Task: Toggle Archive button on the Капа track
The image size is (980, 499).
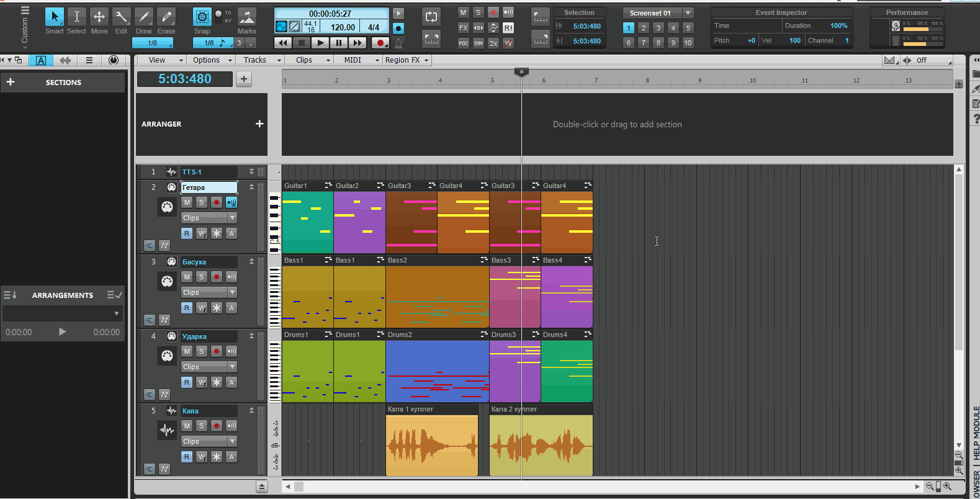Action: (x=232, y=457)
